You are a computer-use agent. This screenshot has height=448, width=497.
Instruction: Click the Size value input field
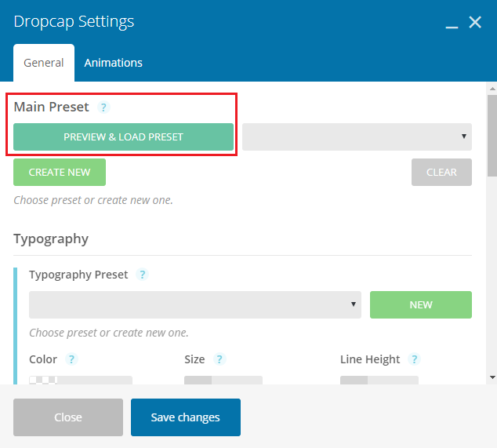223,380
